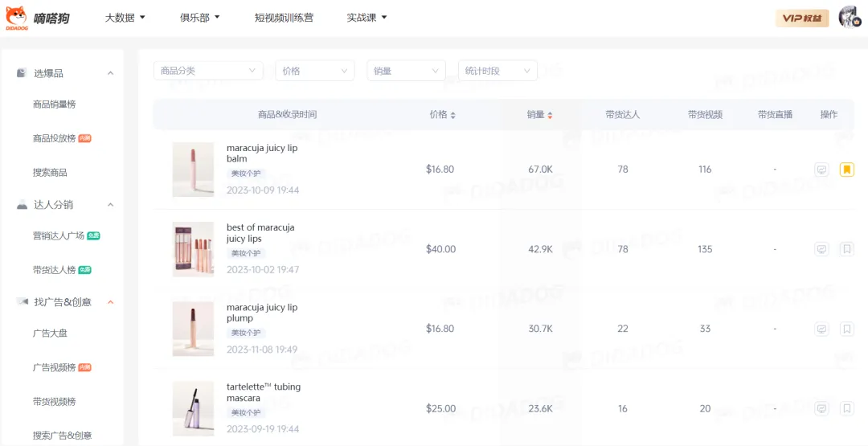Image resolution: width=868 pixels, height=446 pixels.
Task: Open maracuja juicy lip balm product title
Action: [262, 153]
